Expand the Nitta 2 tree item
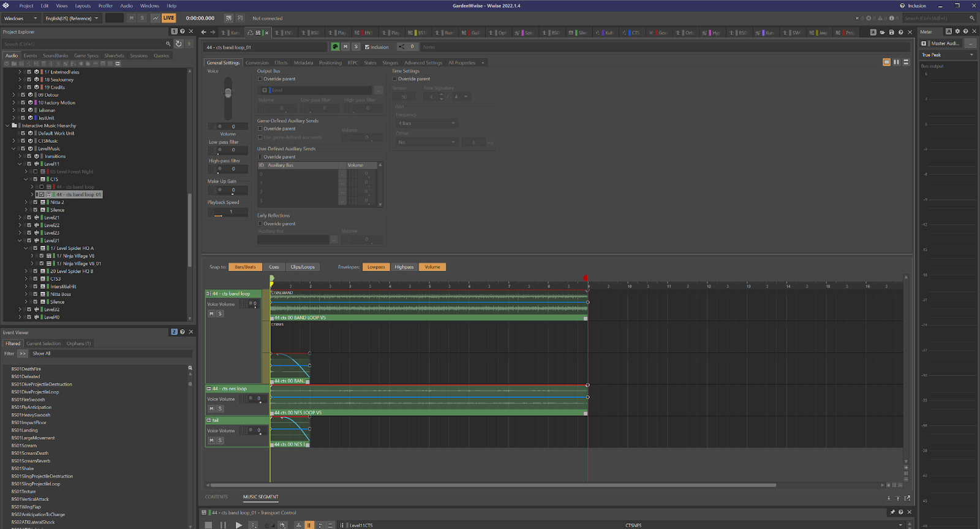980x529 pixels. coord(26,202)
